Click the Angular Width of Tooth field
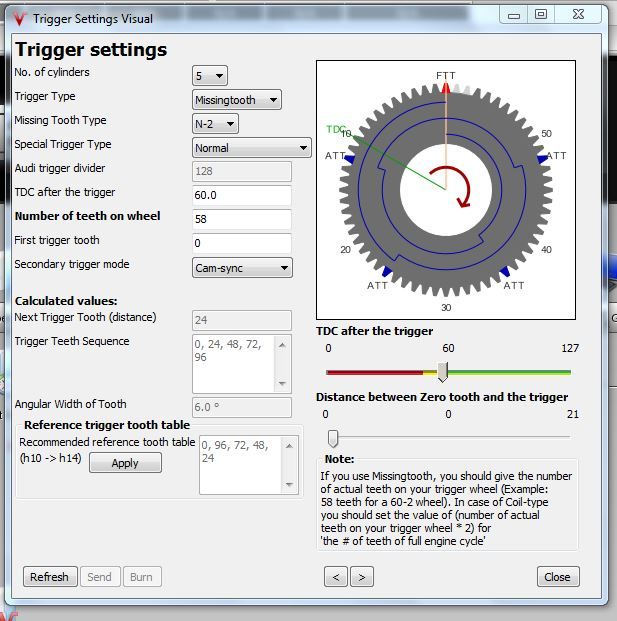Image resolution: width=617 pixels, height=621 pixels. pos(242,407)
